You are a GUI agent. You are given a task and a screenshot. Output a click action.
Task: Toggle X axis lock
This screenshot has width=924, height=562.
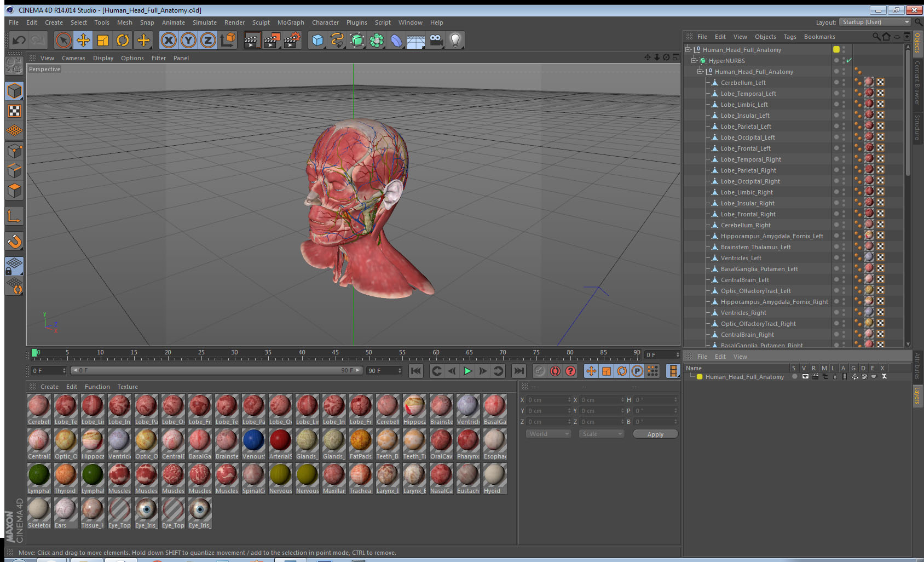pos(169,40)
